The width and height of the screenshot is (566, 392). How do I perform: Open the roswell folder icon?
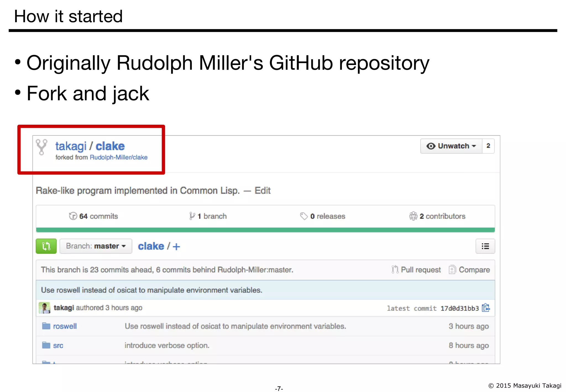46,326
